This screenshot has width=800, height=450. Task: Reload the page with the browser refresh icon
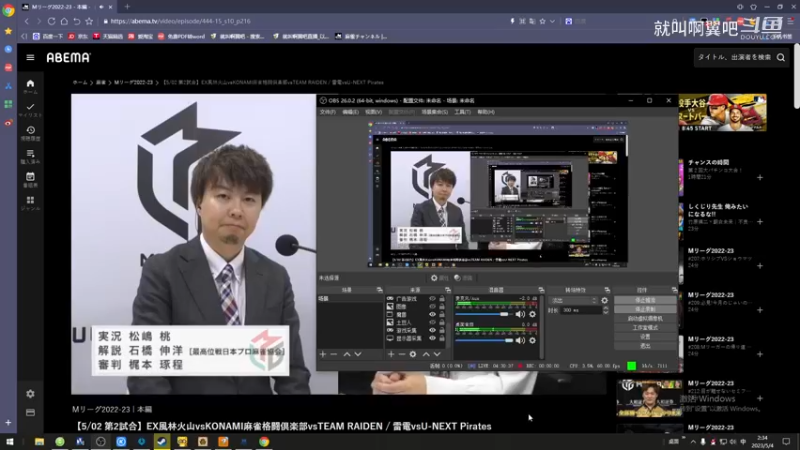click(x=52, y=21)
